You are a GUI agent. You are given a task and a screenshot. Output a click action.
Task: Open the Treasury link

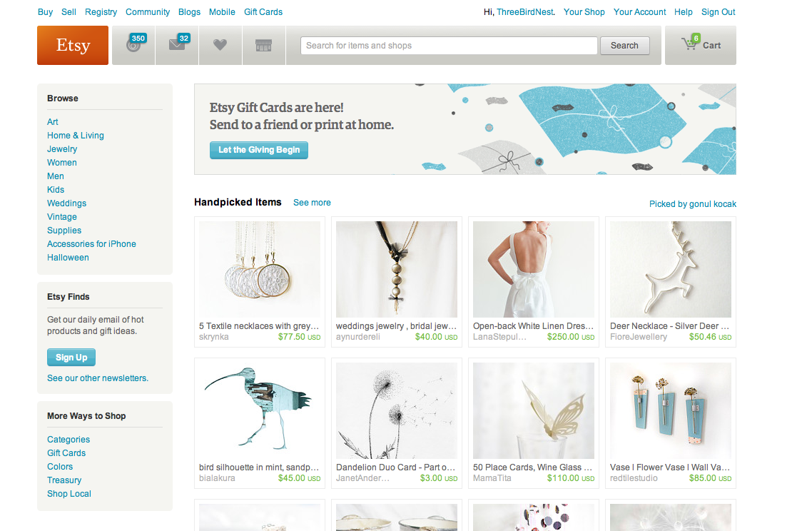(64, 480)
